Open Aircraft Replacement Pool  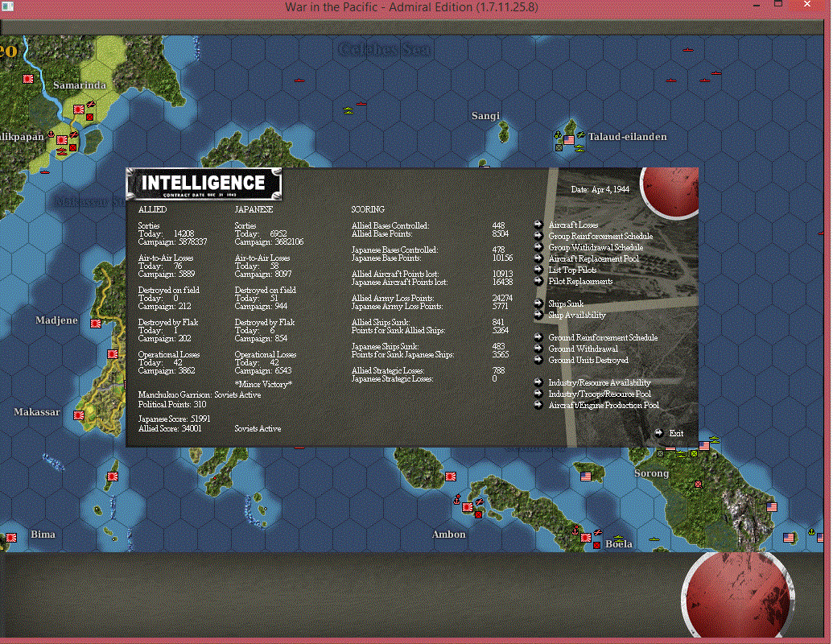[x=593, y=258]
